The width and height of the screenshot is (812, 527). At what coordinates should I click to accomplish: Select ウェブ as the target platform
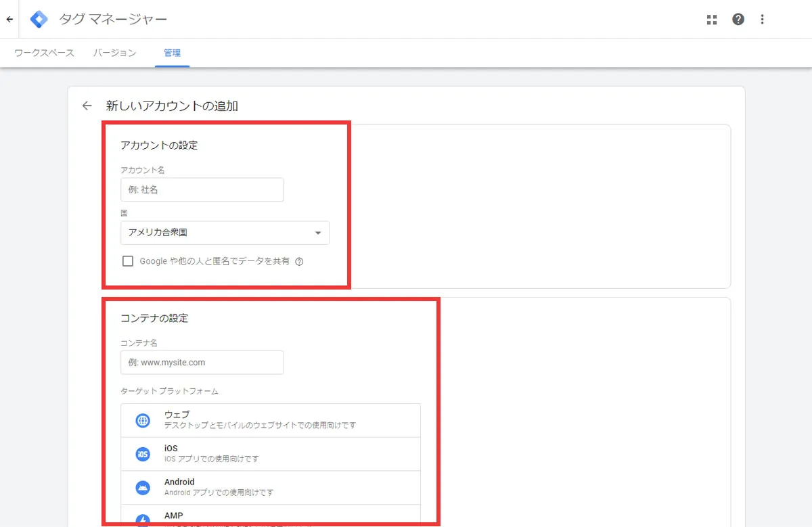click(271, 420)
